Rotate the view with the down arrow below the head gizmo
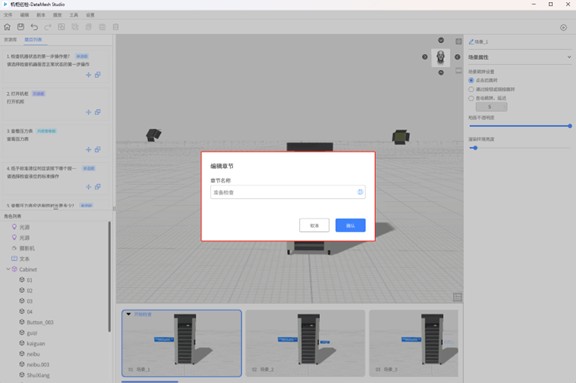The image size is (576, 383). click(441, 73)
